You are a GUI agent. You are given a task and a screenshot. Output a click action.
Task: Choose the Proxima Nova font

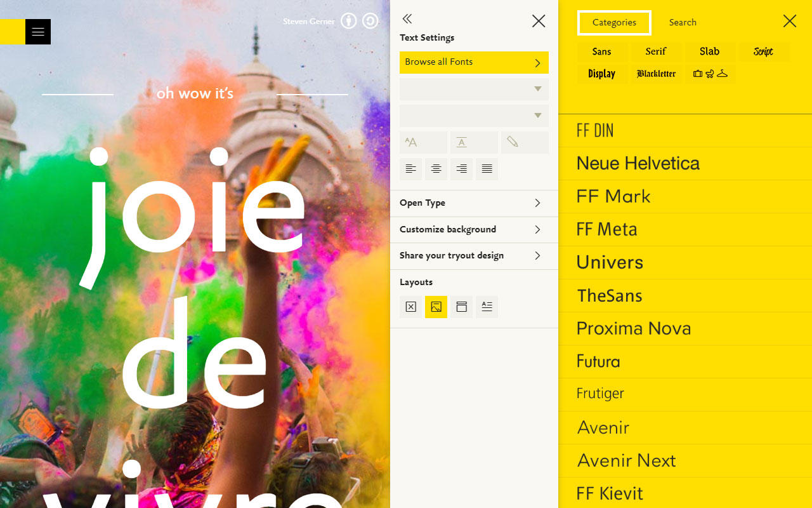click(x=685, y=329)
